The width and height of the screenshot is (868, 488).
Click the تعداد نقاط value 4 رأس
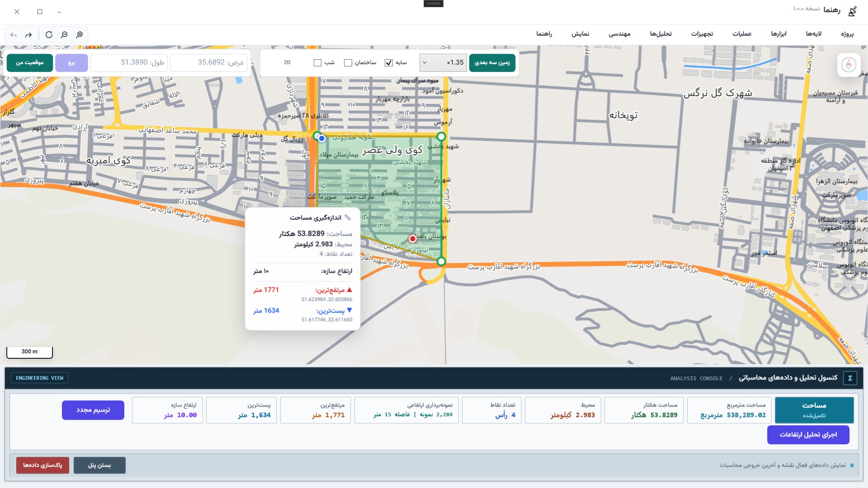pos(505,415)
